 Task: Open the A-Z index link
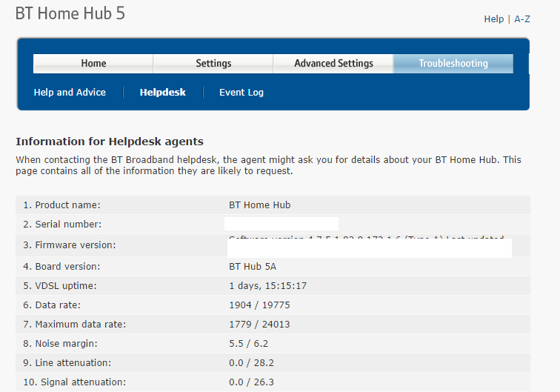(x=521, y=19)
